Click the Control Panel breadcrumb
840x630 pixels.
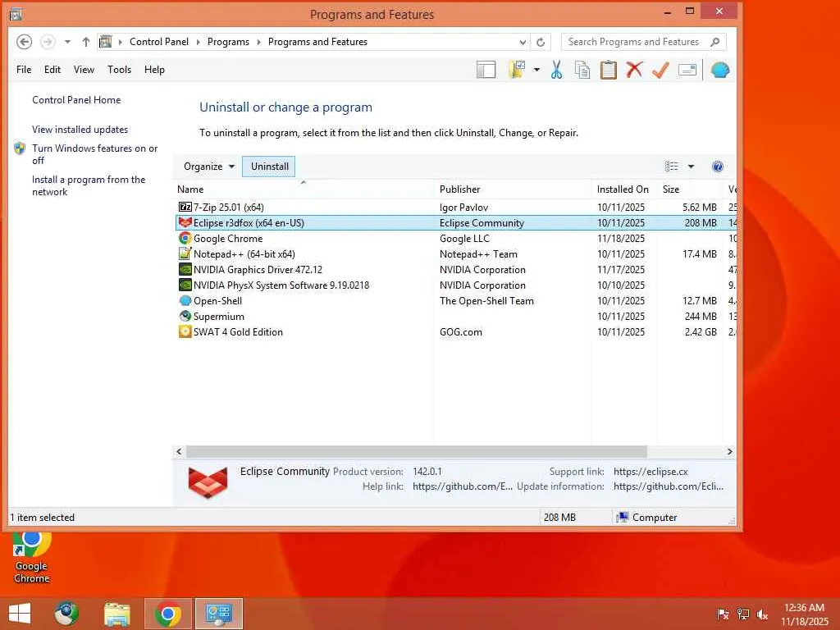click(158, 42)
